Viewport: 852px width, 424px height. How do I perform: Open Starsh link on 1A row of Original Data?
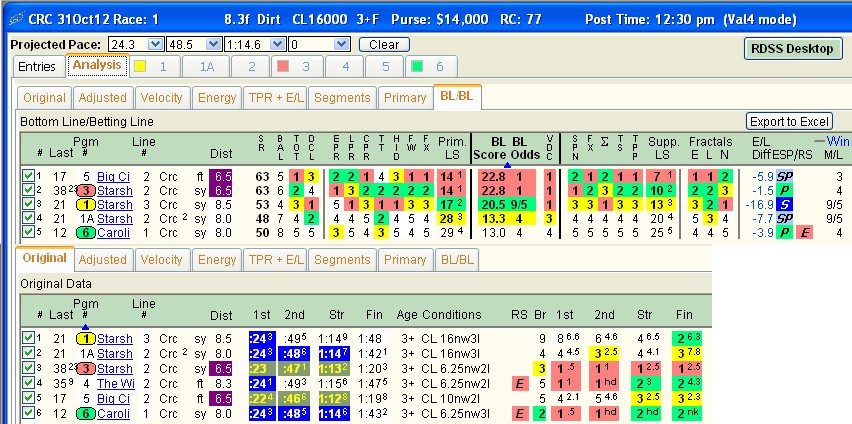(x=115, y=354)
